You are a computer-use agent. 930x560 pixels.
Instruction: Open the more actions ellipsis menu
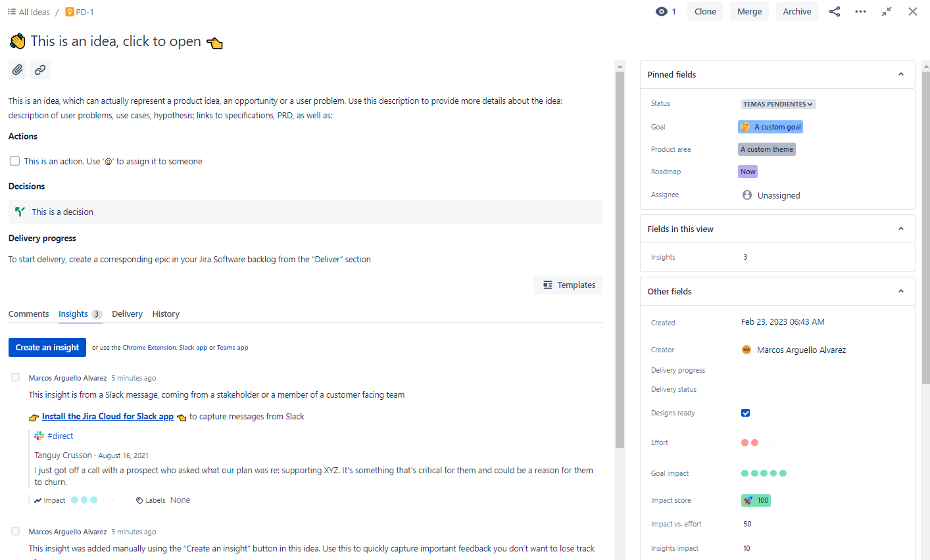(860, 11)
